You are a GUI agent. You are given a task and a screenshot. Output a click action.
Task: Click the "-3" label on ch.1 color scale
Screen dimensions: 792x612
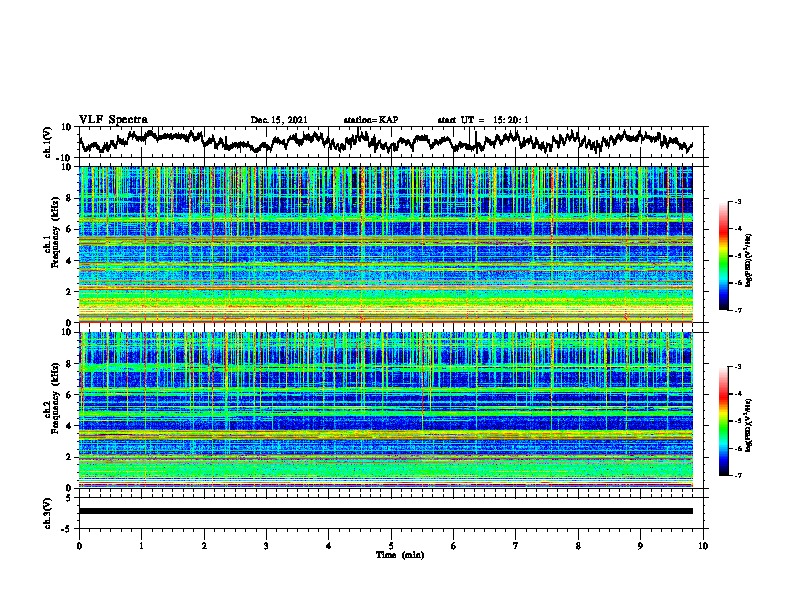(x=738, y=201)
